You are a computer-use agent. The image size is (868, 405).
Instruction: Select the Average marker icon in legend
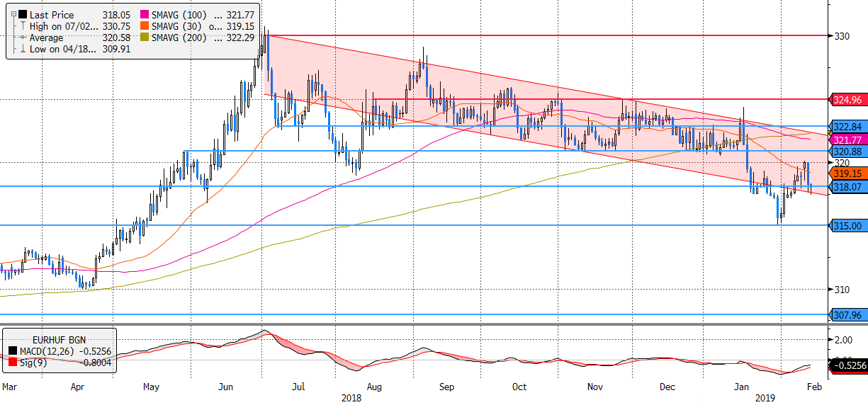coord(23,38)
